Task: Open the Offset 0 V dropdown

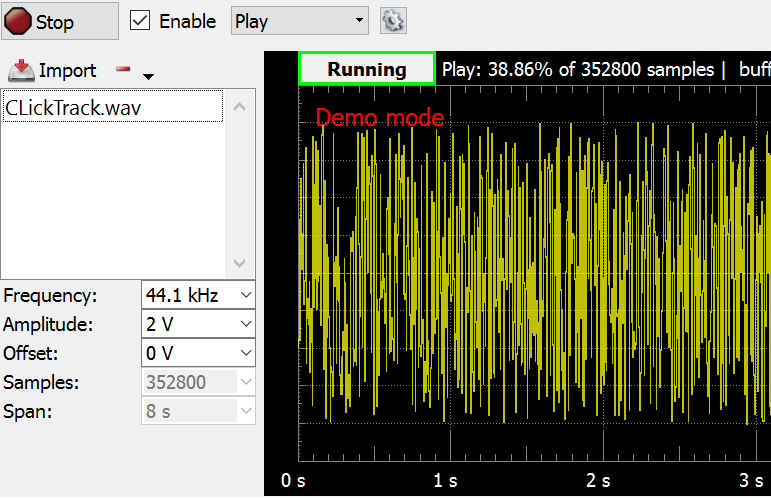Action: (x=199, y=353)
